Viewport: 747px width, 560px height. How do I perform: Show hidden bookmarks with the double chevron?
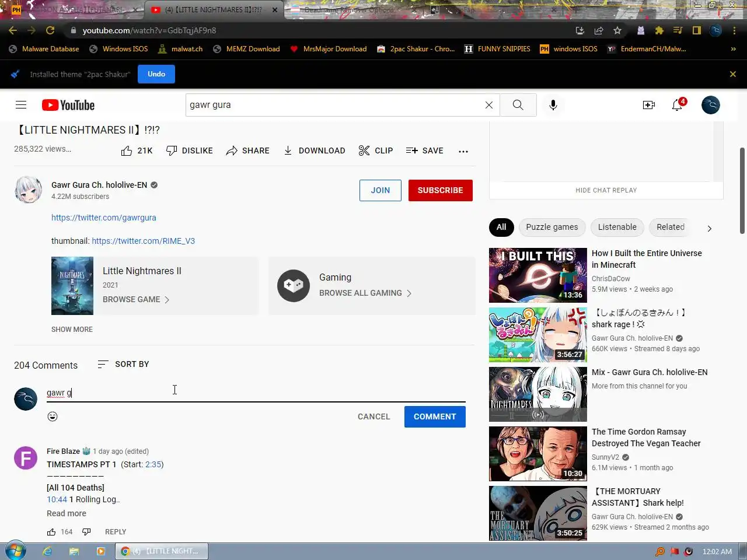coord(733,49)
